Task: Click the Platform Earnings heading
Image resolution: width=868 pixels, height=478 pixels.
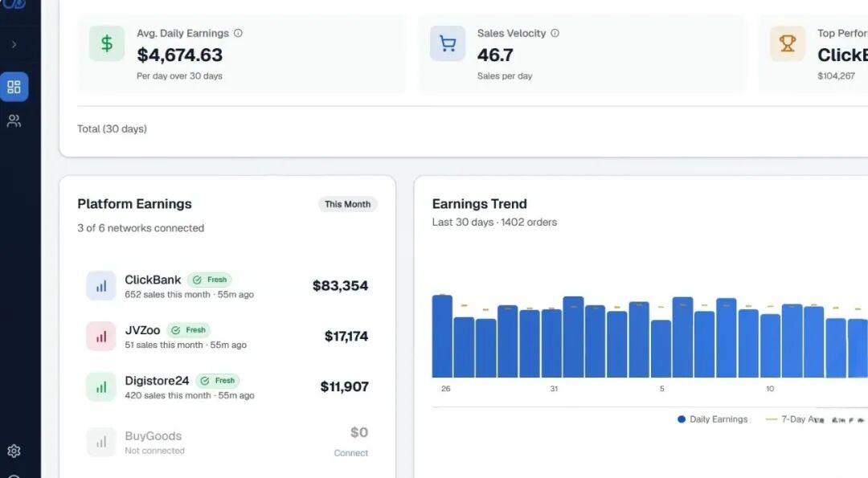Action: pos(134,203)
